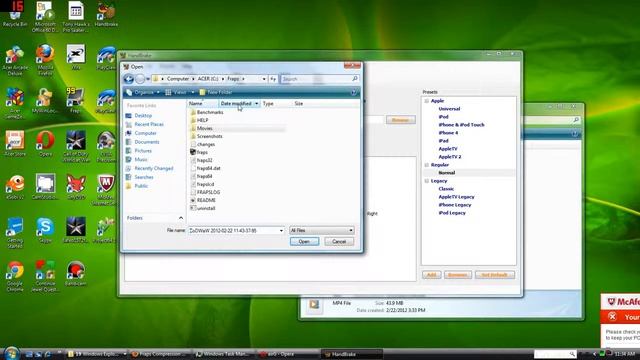Select the Normal preset under Regular
Viewport: 640px width, 360px height.
pyautogui.click(x=447, y=173)
